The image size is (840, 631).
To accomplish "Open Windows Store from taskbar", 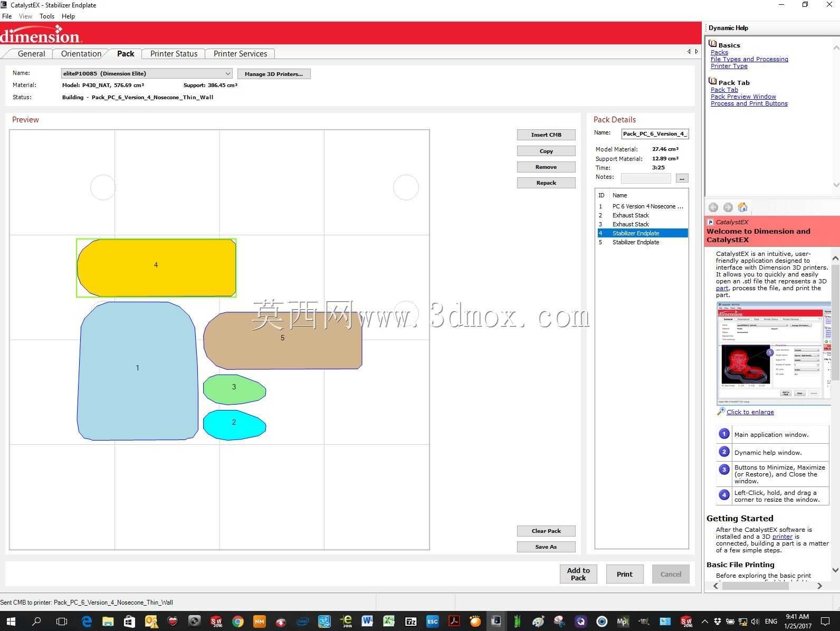I will (x=130, y=622).
